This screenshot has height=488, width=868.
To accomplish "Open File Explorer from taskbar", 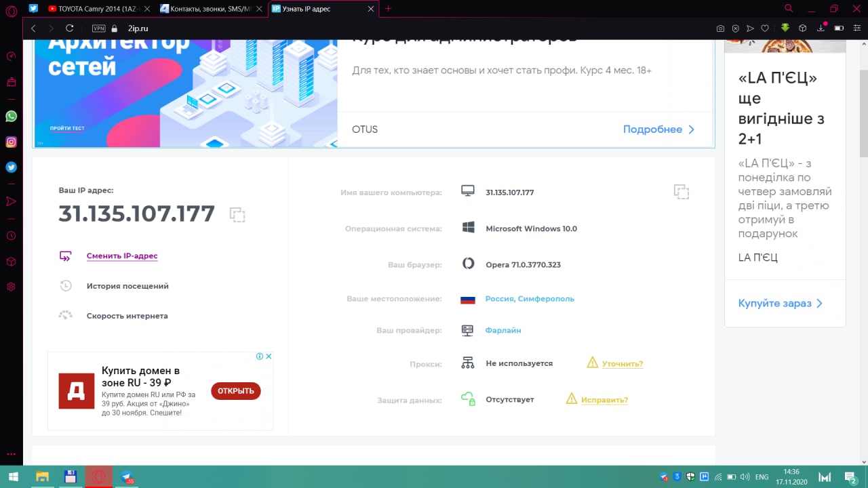I will tap(42, 477).
